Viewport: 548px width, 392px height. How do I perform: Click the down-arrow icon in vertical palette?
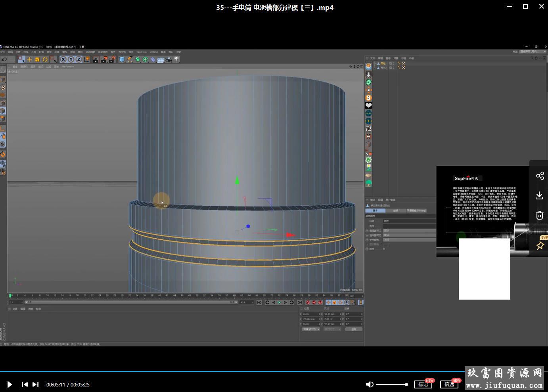368,75
